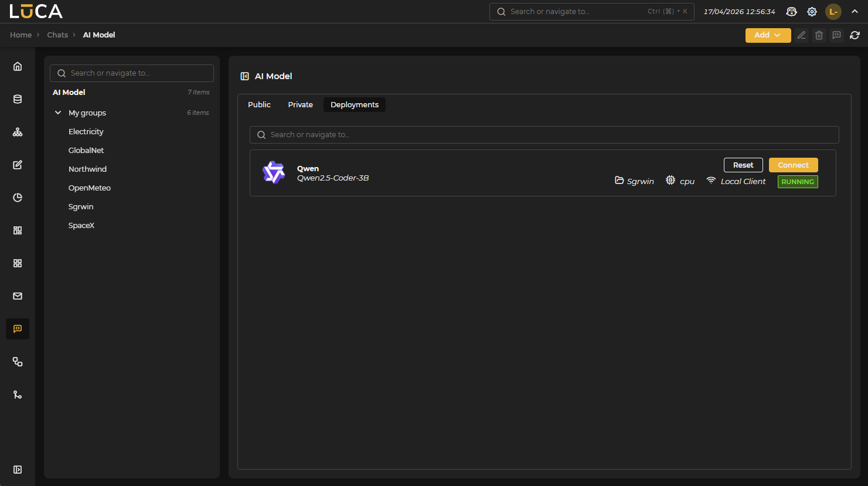The height and width of the screenshot is (486, 868).
Task: Click the "6 items" count label
Action: (198, 113)
